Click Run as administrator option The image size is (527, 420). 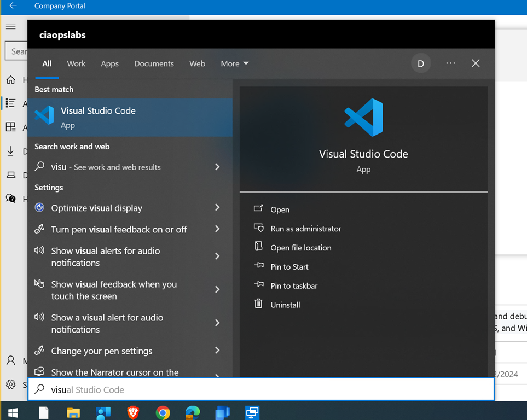click(x=305, y=229)
